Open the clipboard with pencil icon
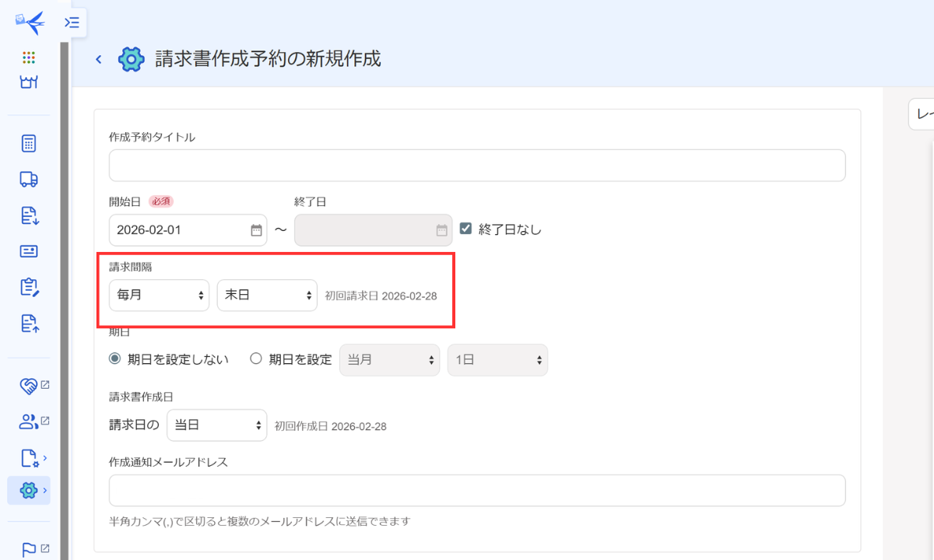Viewport: 934px width, 560px height. coord(29,287)
